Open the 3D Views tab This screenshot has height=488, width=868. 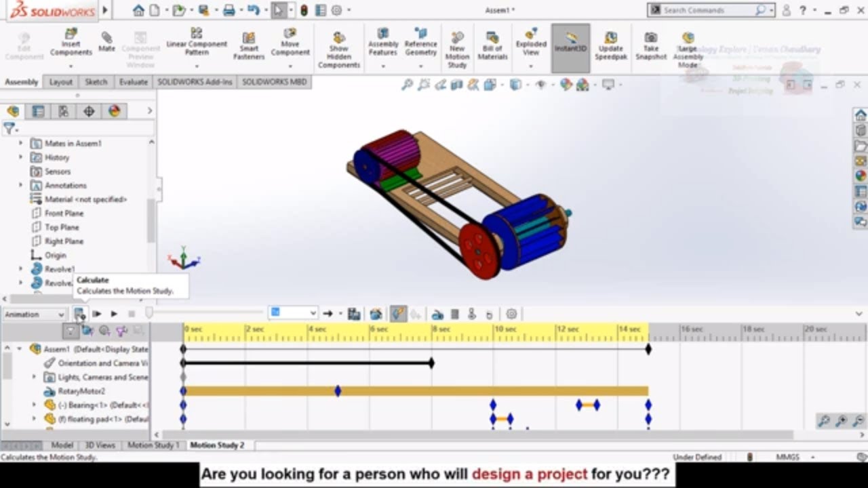[x=100, y=445]
